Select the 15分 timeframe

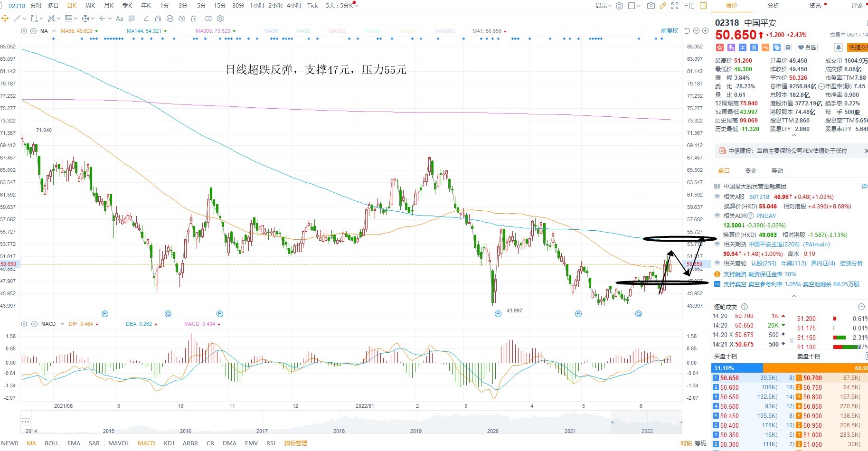(x=220, y=6)
